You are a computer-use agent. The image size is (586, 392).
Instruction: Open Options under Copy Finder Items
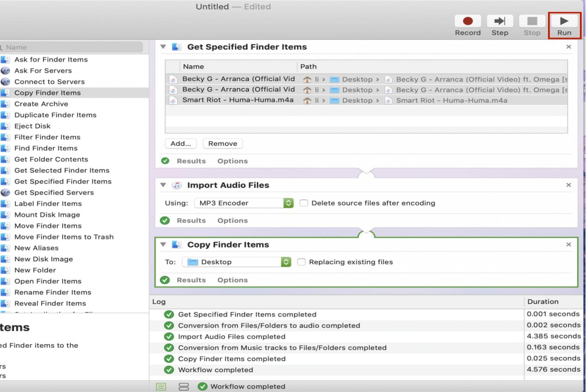point(233,280)
